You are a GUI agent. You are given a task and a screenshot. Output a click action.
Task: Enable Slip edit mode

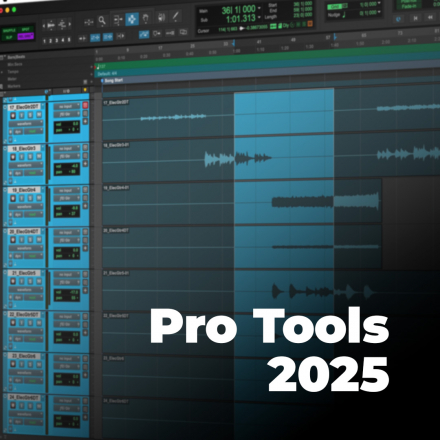[8, 38]
